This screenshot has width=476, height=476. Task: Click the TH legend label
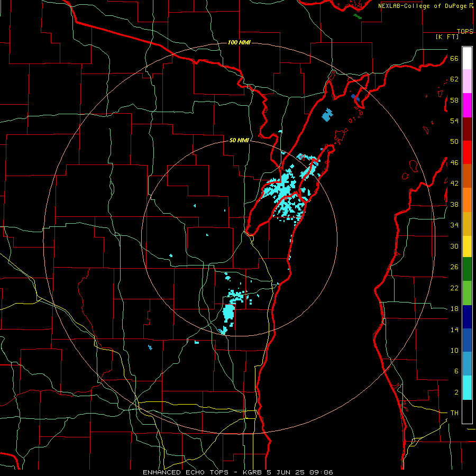tap(454, 413)
